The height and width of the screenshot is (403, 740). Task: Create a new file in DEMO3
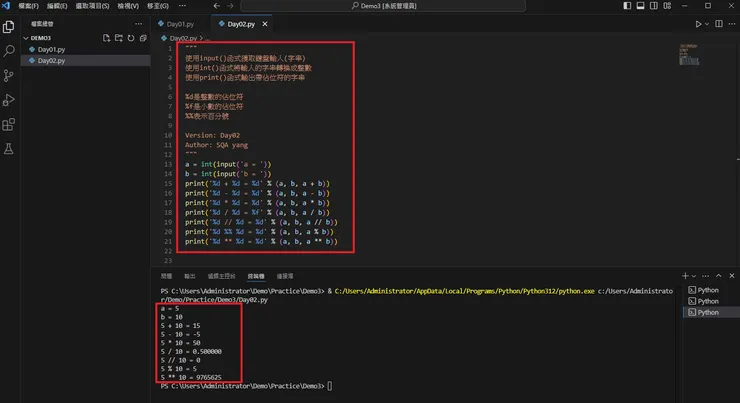[x=106, y=38]
